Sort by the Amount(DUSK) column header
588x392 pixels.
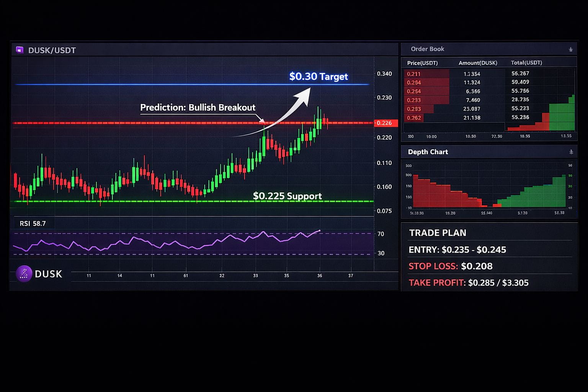coord(478,63)
